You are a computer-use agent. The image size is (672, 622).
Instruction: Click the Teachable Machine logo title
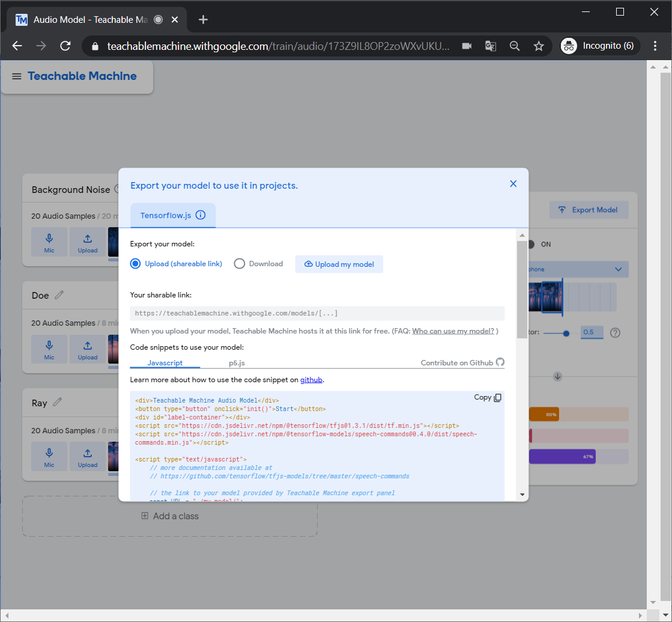click(82, 76)
